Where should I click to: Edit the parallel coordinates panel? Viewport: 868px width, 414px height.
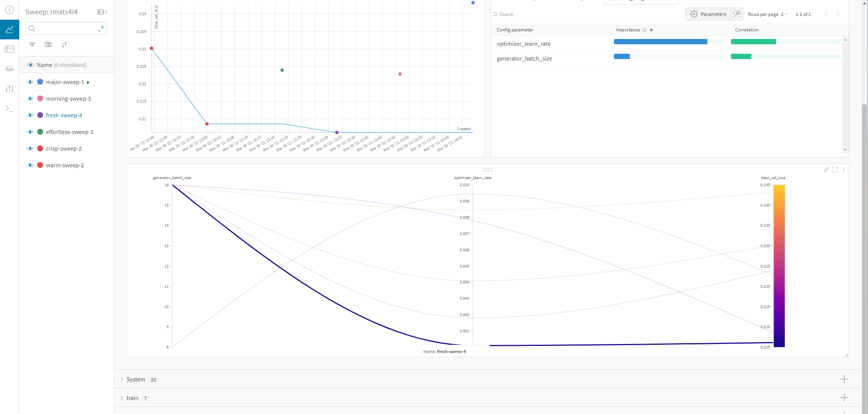tap(826, 170)
